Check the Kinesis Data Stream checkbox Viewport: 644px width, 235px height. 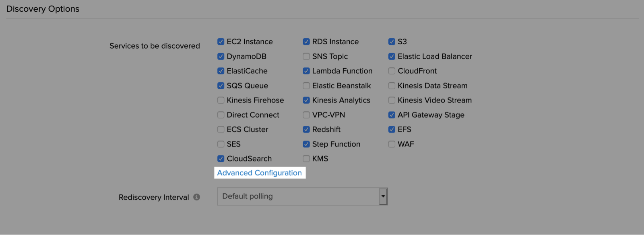click(x=392, y=86)
